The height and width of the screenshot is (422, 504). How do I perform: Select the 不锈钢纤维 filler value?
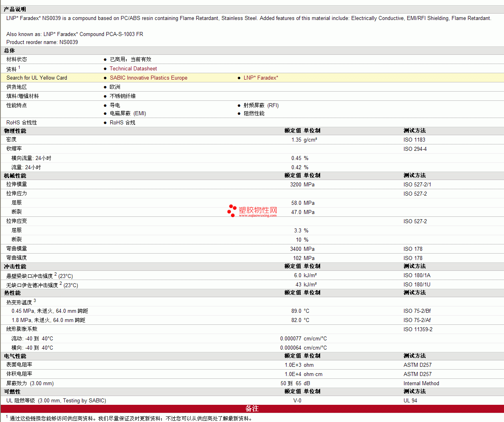coord(123,96)
